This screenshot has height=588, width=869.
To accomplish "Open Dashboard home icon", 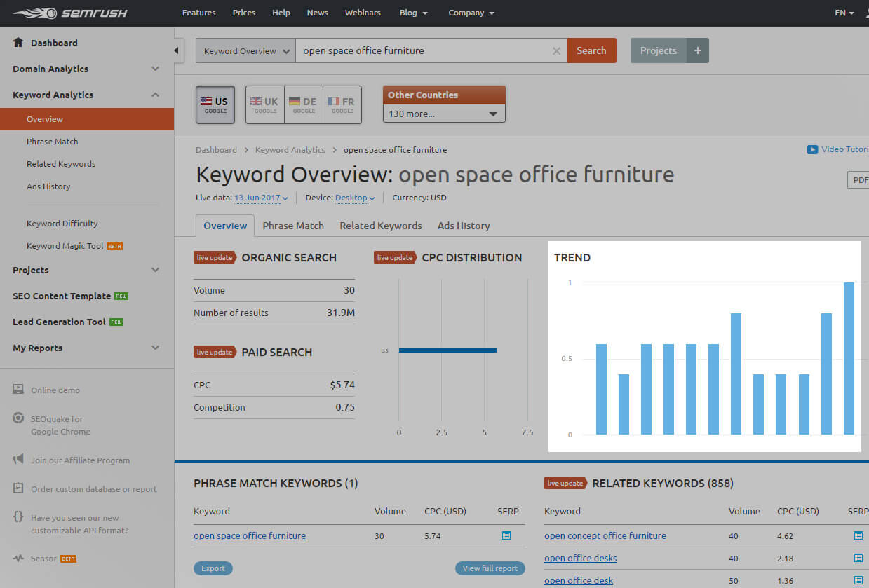I will click(x=18, y=43).
